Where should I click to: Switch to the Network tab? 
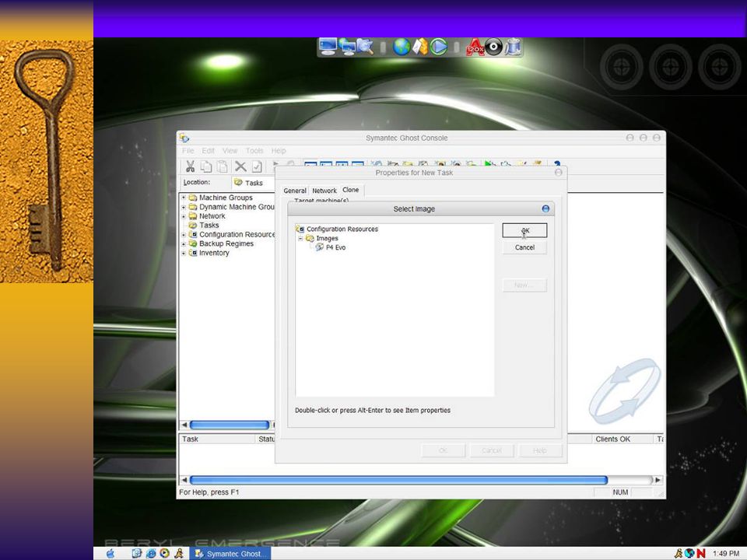(x=324, y=191)
